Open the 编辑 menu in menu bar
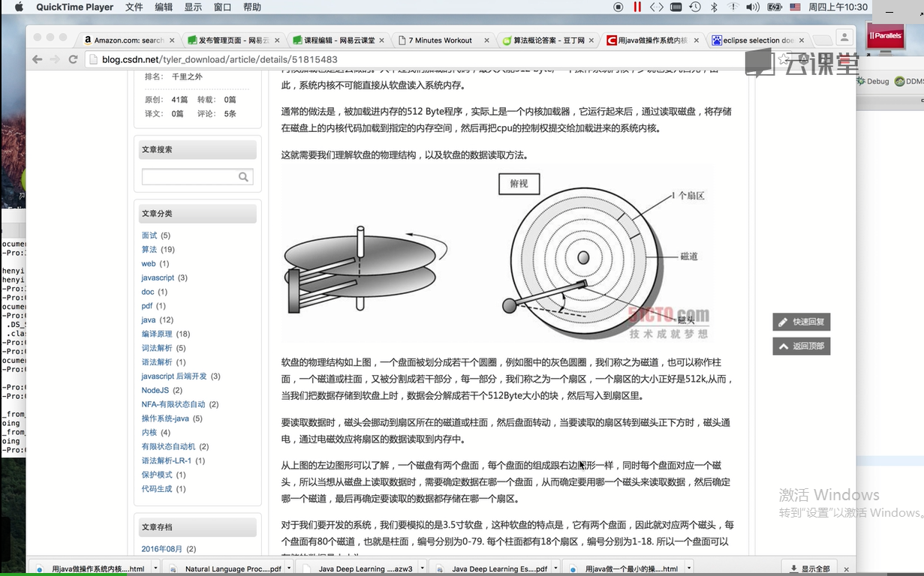This screenshot has height=576, width=924. [x=164, y=7]
